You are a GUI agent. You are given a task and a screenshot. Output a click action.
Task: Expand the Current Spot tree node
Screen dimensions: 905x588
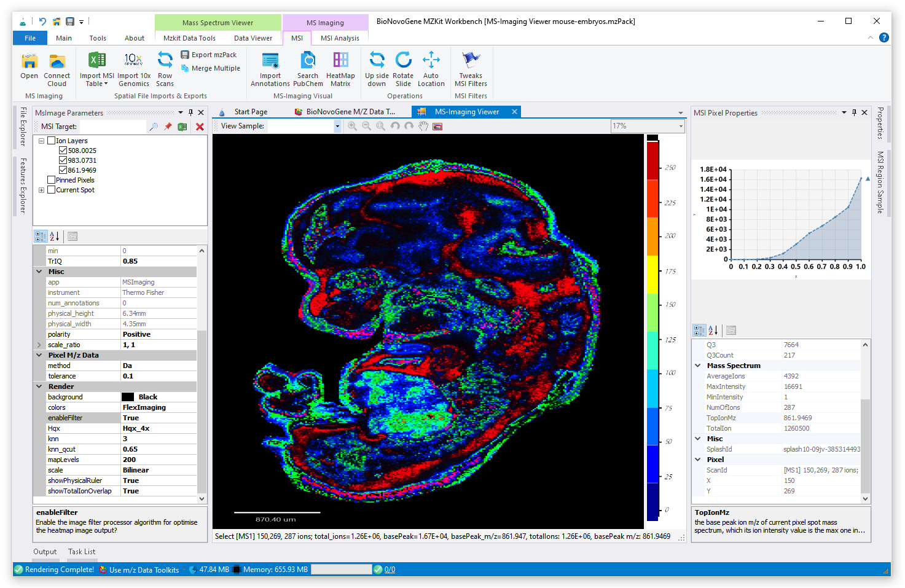click(x=41, y=190)
